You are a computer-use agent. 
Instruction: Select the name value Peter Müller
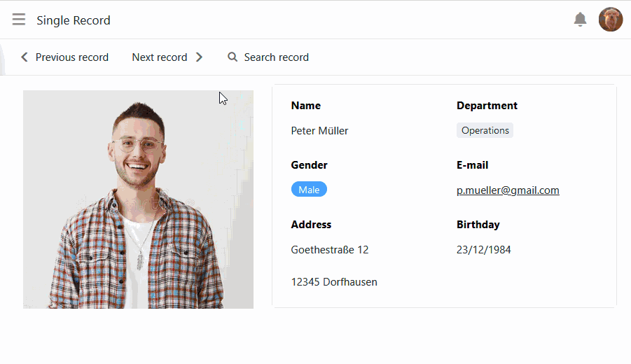(x=319, y=131)
